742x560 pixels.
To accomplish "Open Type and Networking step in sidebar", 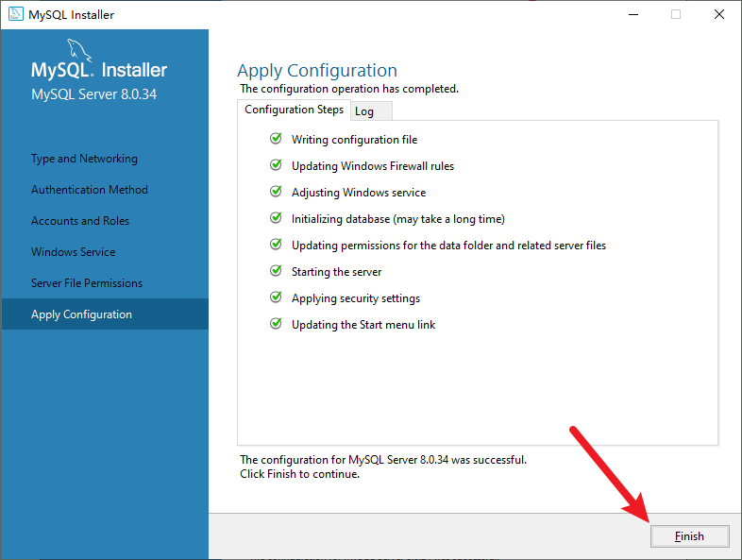I will (x=84, y=159).
